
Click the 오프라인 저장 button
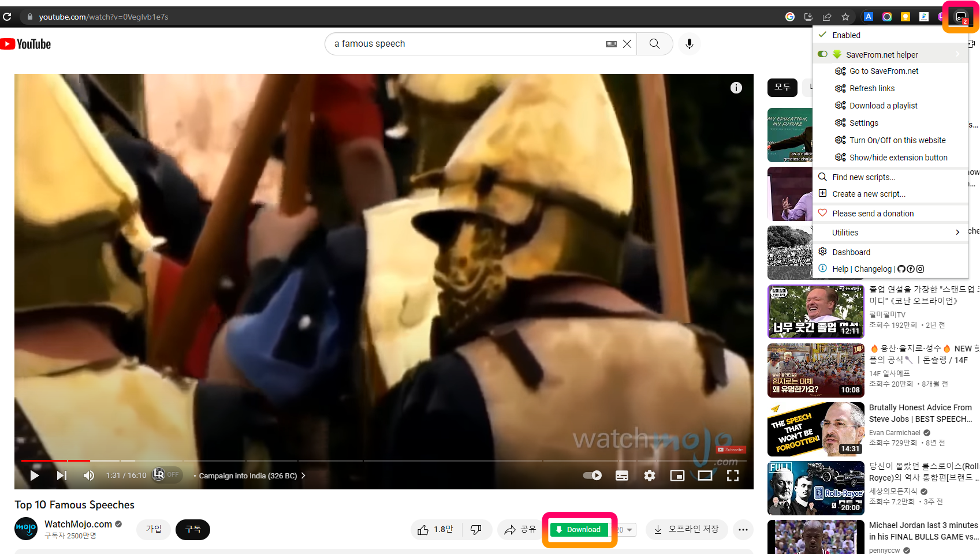(687, 529)
